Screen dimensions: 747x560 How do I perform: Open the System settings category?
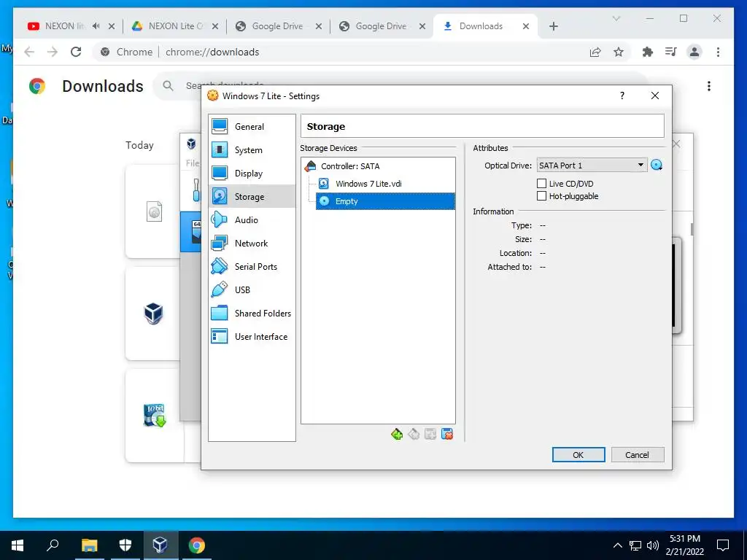(x=252, y=150)
